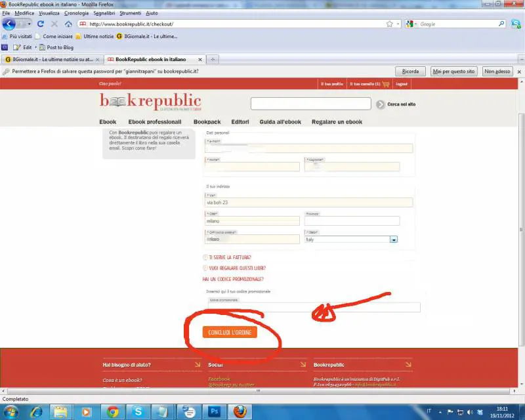Click the Google search magnifier icon
Screen dimensions: 525x420
coord(501,24)
